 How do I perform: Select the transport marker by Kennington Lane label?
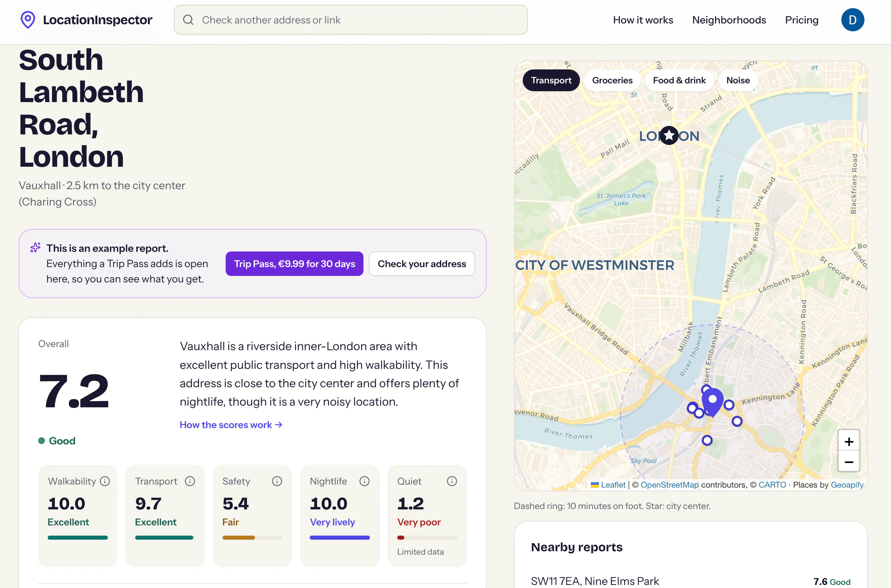click(x=729, y=405)
